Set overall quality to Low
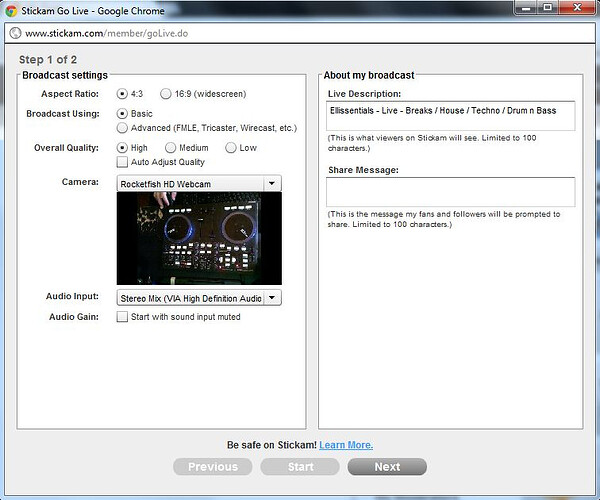Screen dimensions: 600x500 point(231,148)
